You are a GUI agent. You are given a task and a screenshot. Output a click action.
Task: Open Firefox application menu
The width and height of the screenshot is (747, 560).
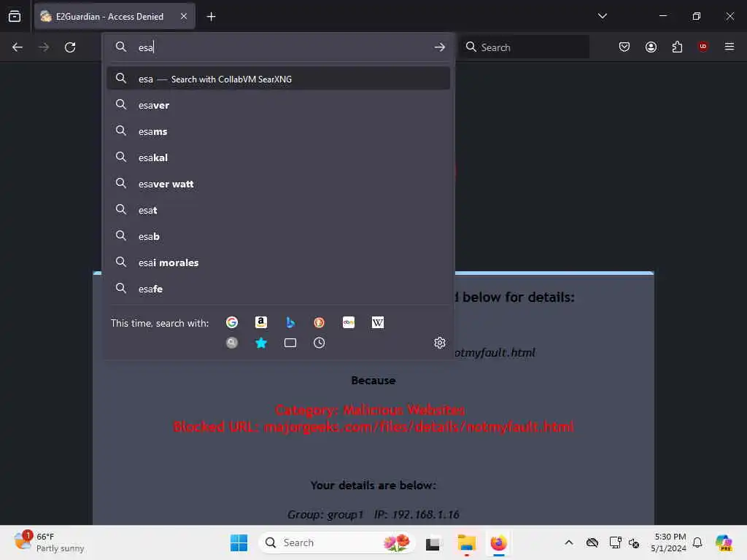pos(729,47)
